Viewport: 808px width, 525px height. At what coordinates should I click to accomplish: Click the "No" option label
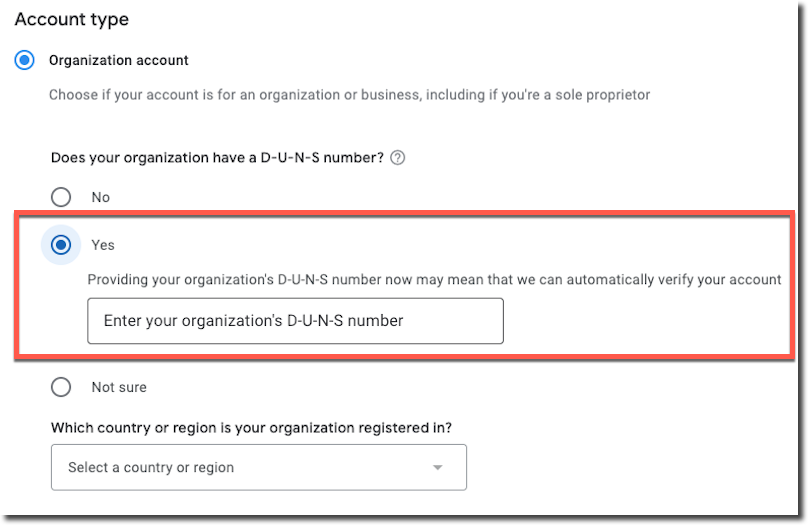coord(100,197)
